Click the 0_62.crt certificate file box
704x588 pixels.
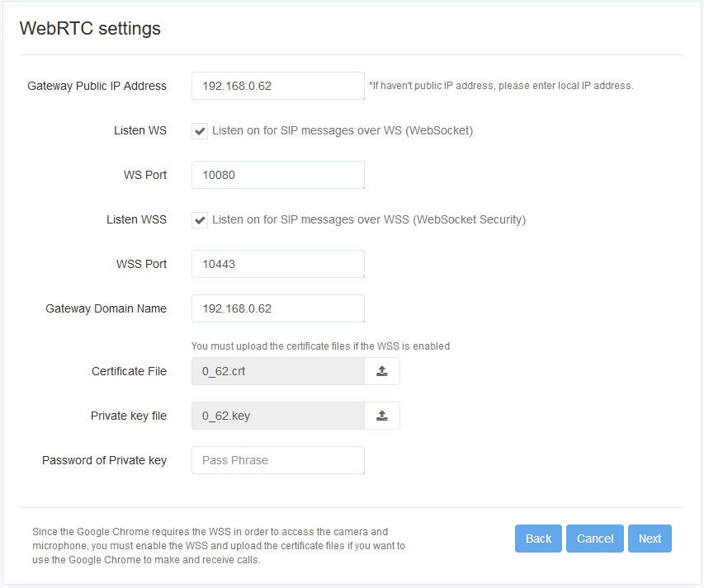pyautogui.click(x=278, y=371)
